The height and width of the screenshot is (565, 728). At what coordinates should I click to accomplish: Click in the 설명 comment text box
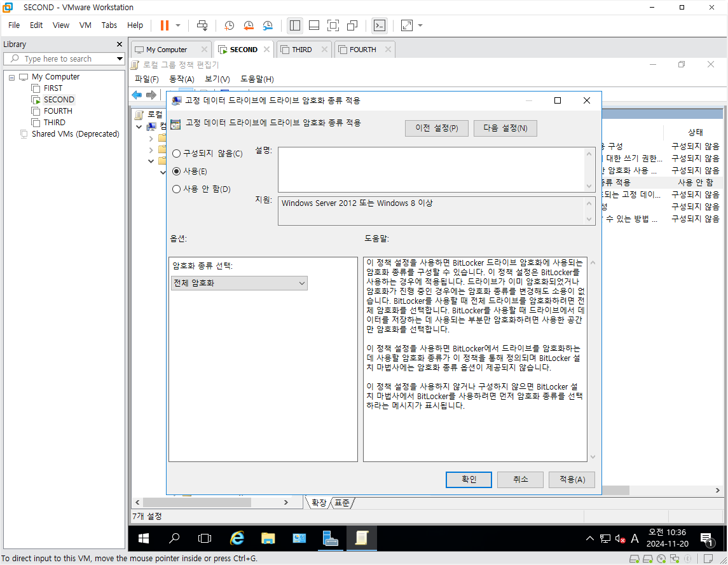(x=431, y=170)
